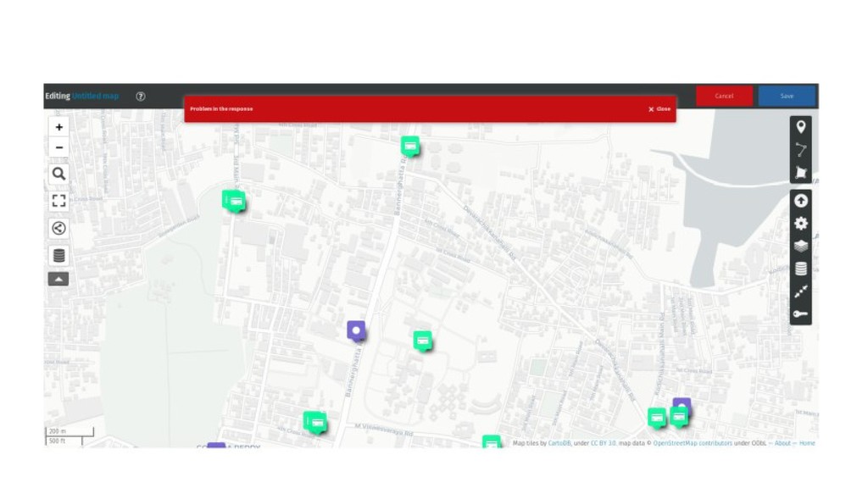The image size is (868, 488).
Task: Click the Save button
Action: [787, 97]
